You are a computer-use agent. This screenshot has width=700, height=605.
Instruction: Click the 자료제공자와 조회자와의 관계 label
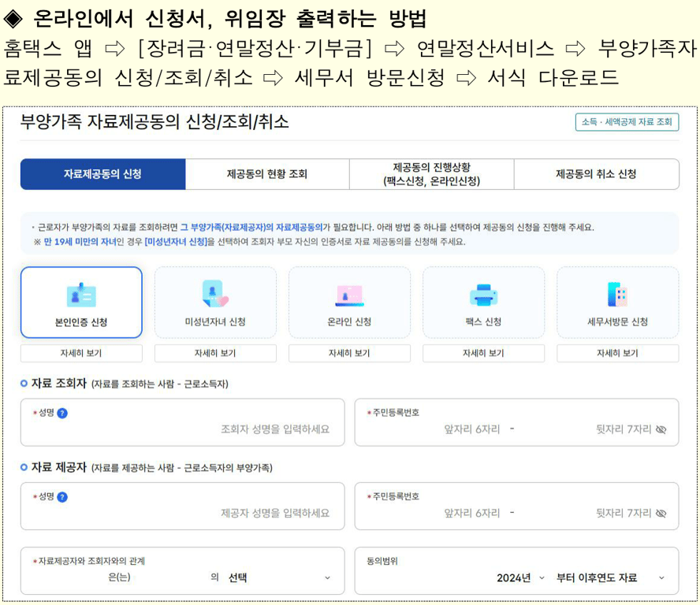tap(91, 561)
